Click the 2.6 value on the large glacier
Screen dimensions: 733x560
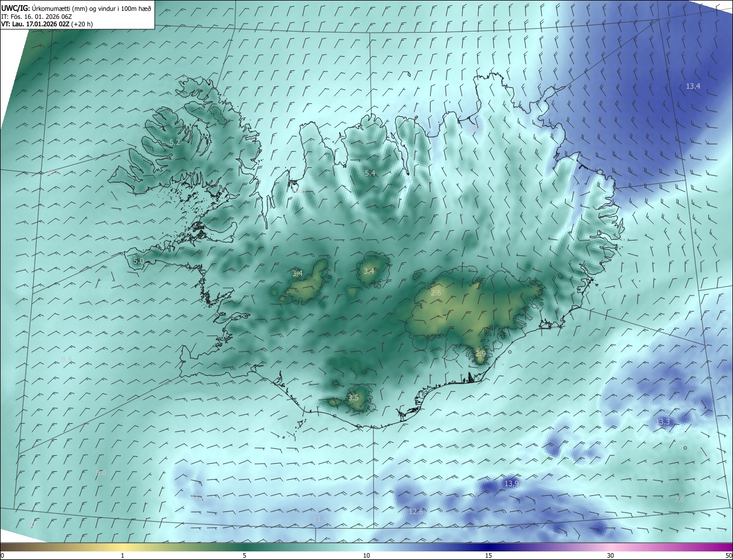click(436, 293)
